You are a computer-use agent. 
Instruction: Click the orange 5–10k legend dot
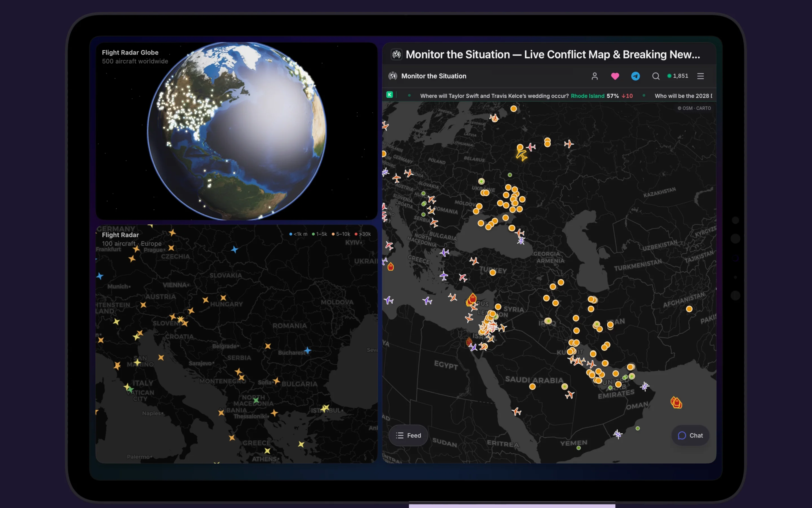[x=333, y=234]
